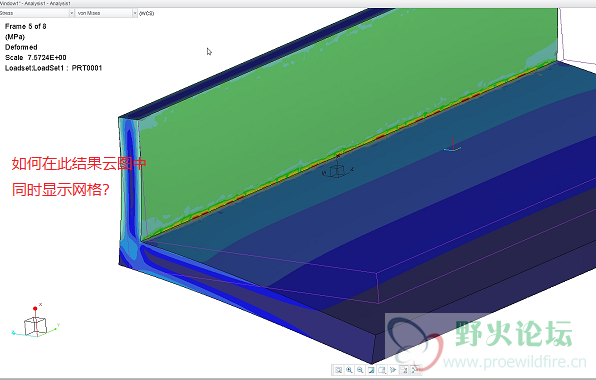Viewport: 596px width, 380px height.
Task: Click the www.proewildfire.cn watermark link
Action: click(x=515, y=361)
